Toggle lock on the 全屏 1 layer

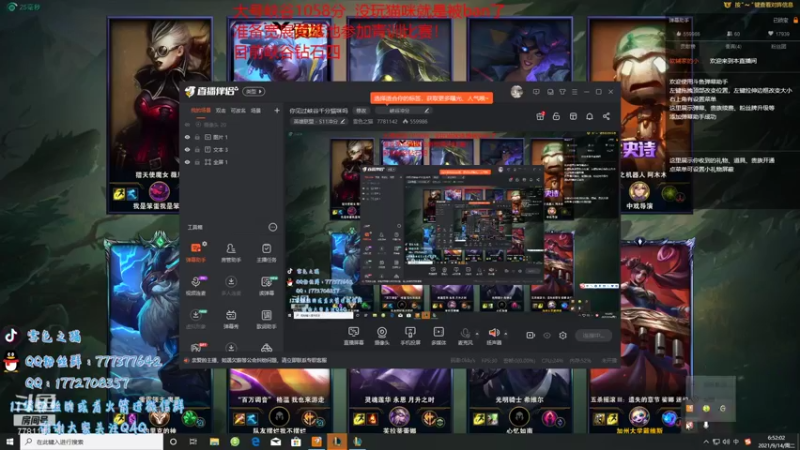pyautogui.click(x=197, y=162)
